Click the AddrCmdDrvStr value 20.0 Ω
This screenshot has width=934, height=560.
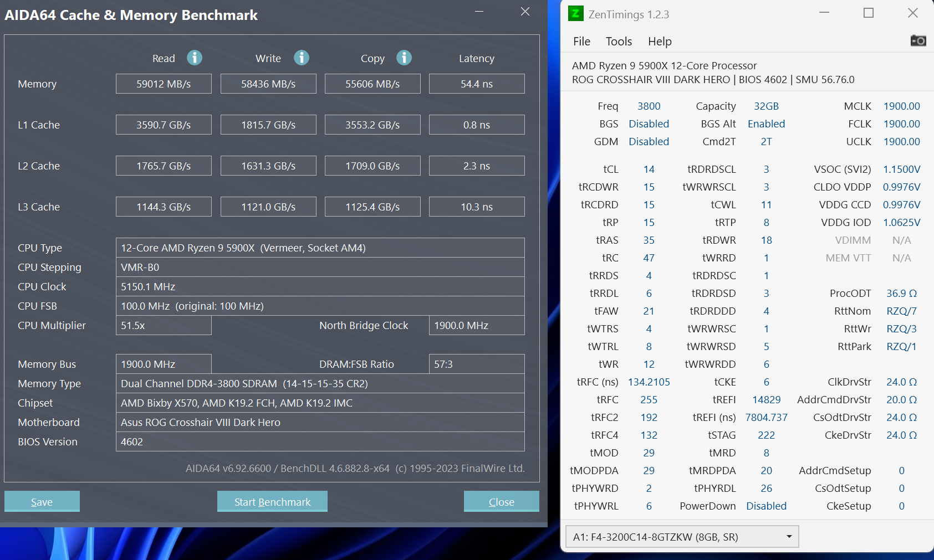901,399
